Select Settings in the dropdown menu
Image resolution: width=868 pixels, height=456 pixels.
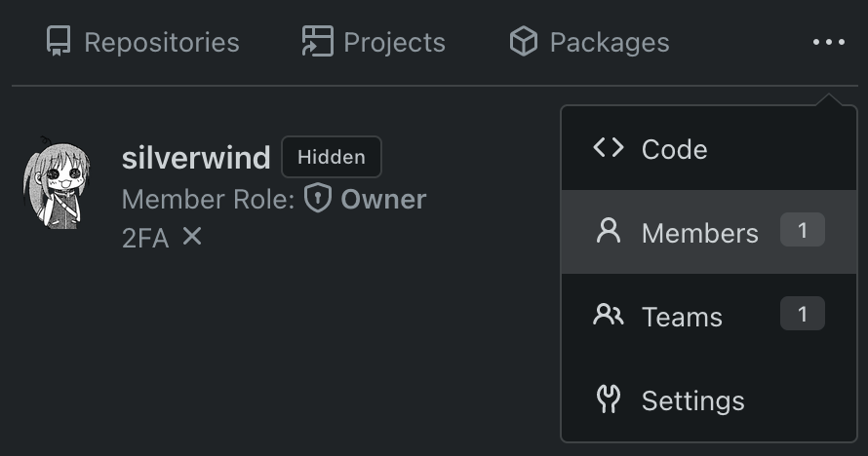tap(692, 400)
